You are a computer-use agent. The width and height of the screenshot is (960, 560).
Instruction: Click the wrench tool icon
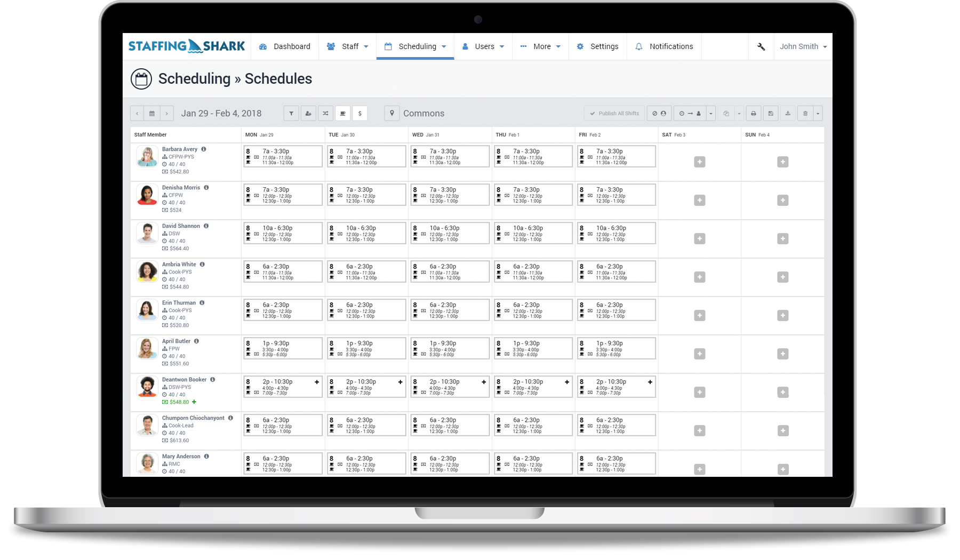click(x=761, y=47)
